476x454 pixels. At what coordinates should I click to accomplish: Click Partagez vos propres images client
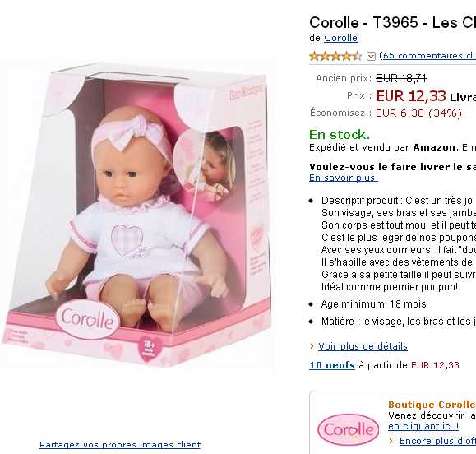[x=120, y=445]
